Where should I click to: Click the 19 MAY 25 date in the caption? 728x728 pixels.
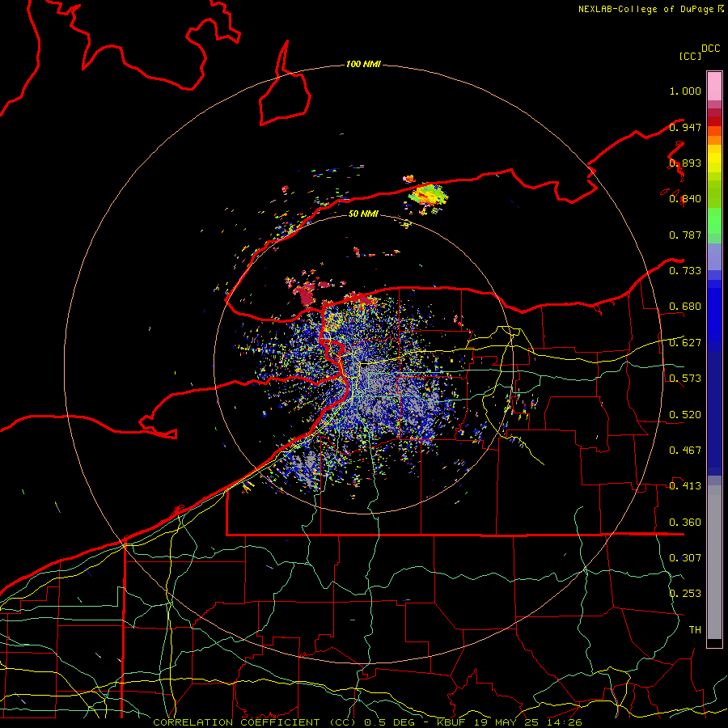[x=505, y=722]
